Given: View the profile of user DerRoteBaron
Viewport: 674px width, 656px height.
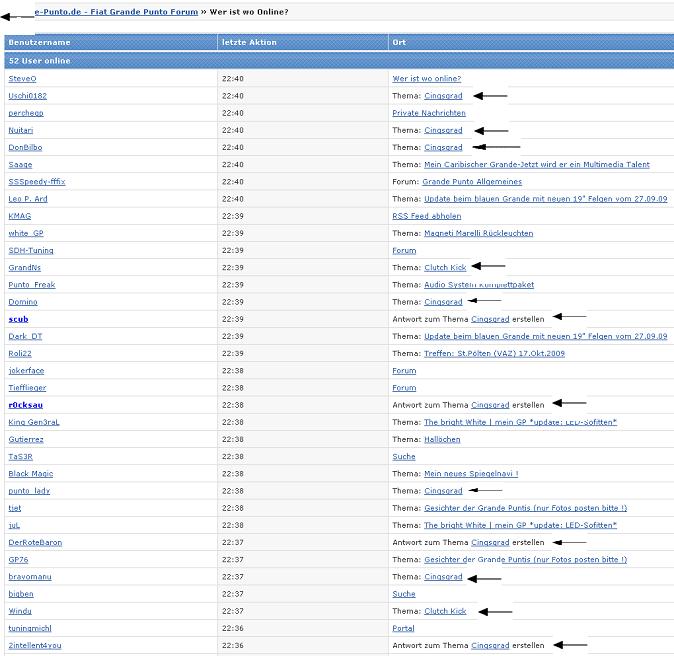Looking at the screenshot, I should (x=34, y=543).
